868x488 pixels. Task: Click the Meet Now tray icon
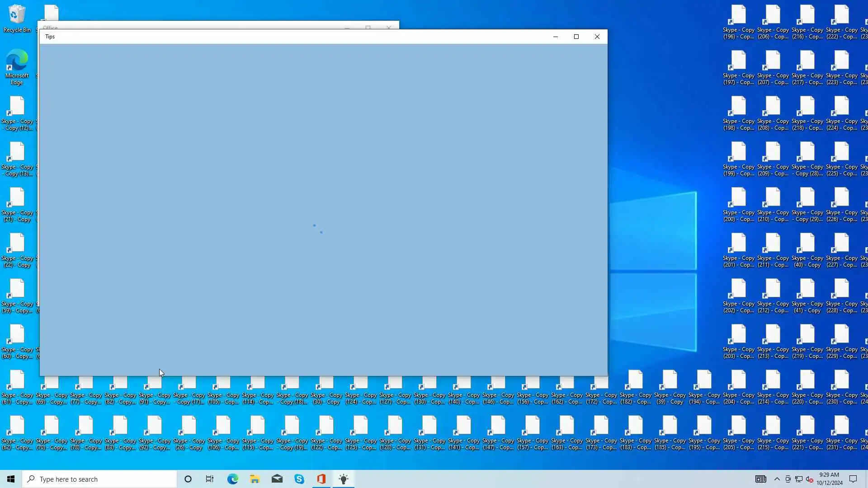coord(788,479)
